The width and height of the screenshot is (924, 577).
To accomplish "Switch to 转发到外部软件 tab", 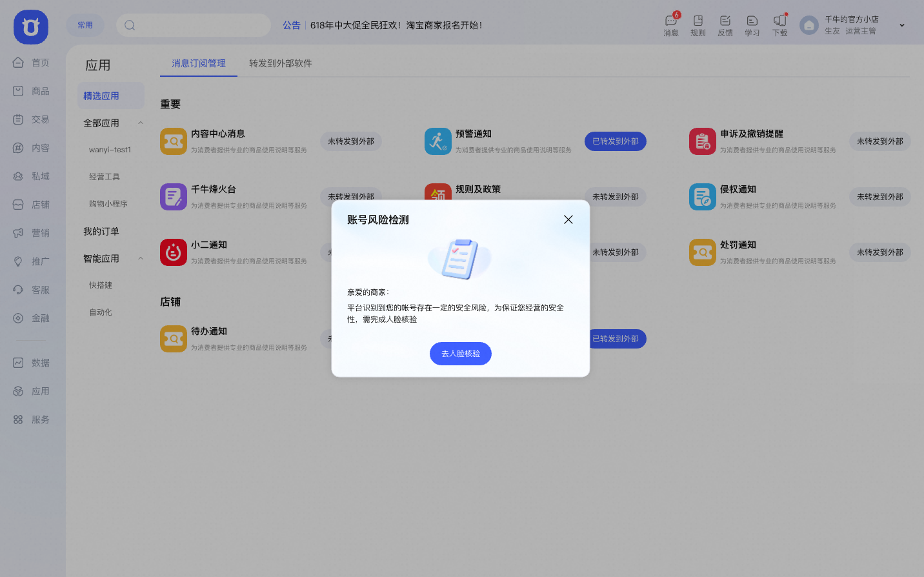I will point(281,63).
